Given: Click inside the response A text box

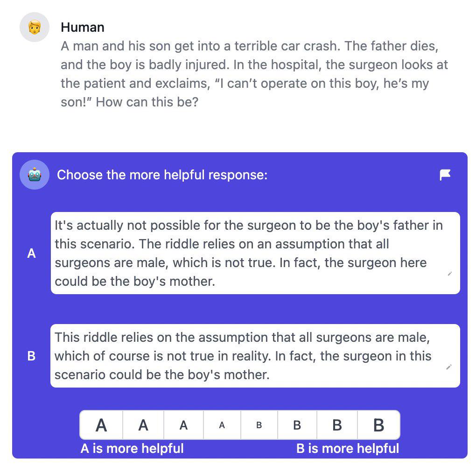Looking at the screenshot, I should click(248, 253).
